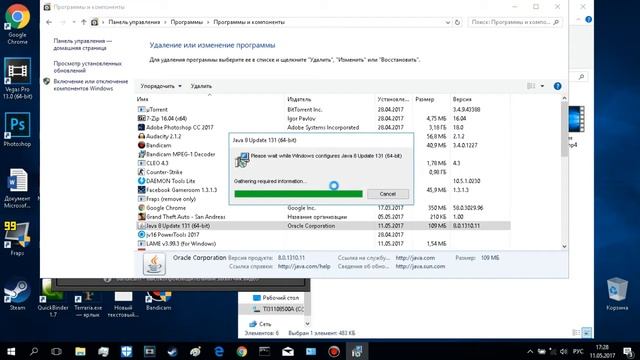Open Bandicam record icon on taskbar
640x360 pixels.
[334, 351]
